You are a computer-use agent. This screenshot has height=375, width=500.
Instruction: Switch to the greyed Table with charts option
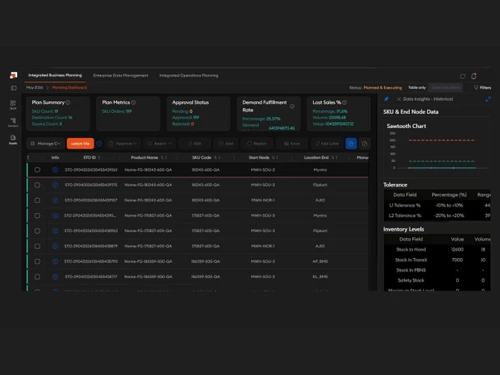pyautogui.click(x=446, y=88)
